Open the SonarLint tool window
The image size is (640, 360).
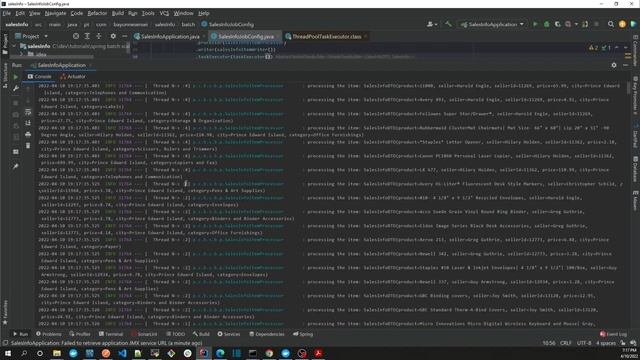(144, 334)
